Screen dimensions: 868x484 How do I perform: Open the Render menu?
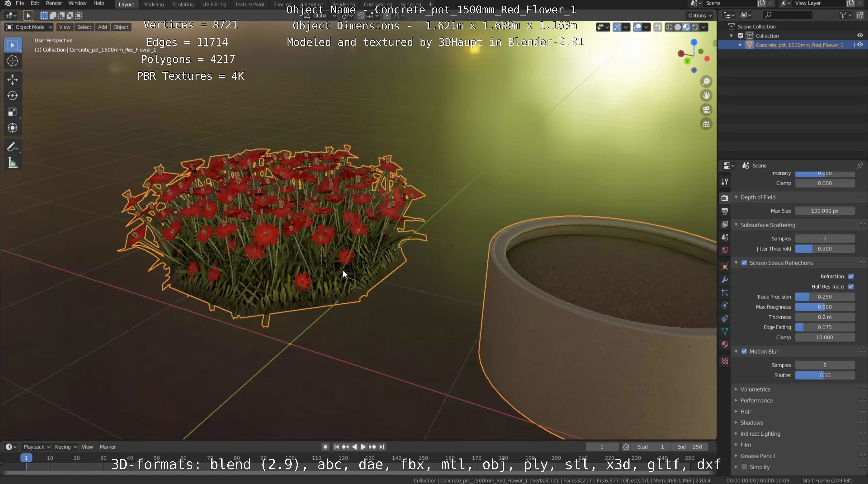coord(54,3)
